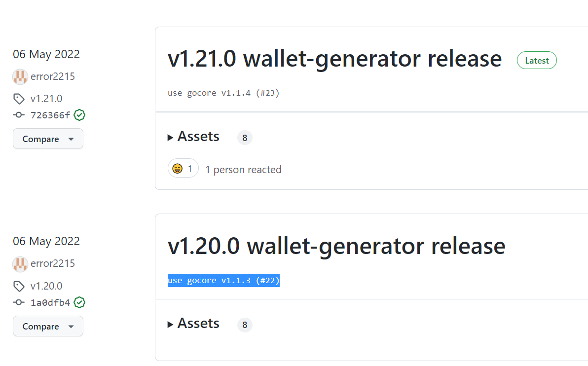The height and width of the screenshot is (366, 588).
Task: Click the tag icon next to v1.20.0
Action: [19, 286]
